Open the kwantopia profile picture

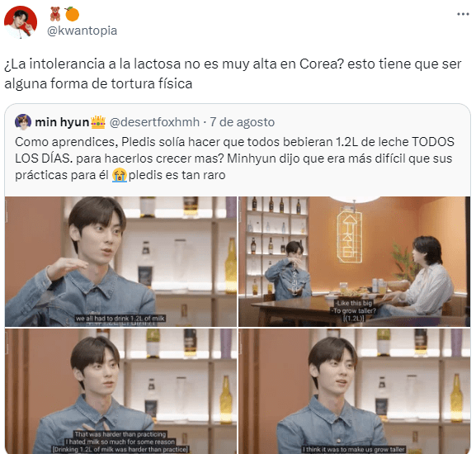21,22
